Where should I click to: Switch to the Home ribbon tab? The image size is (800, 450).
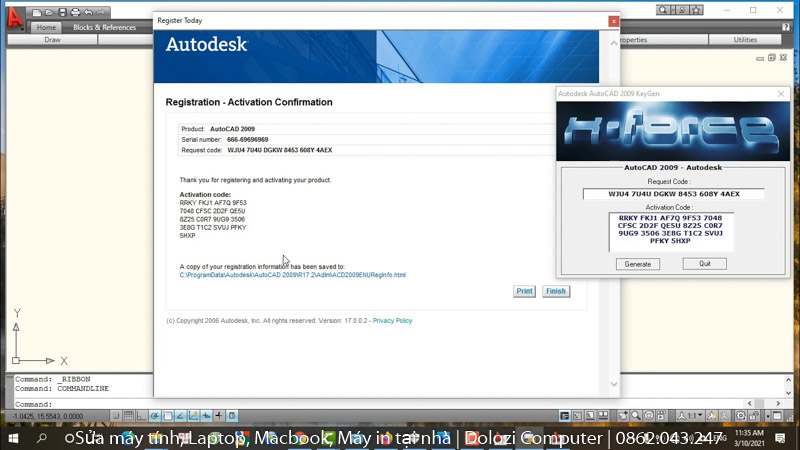coord(47,27)
